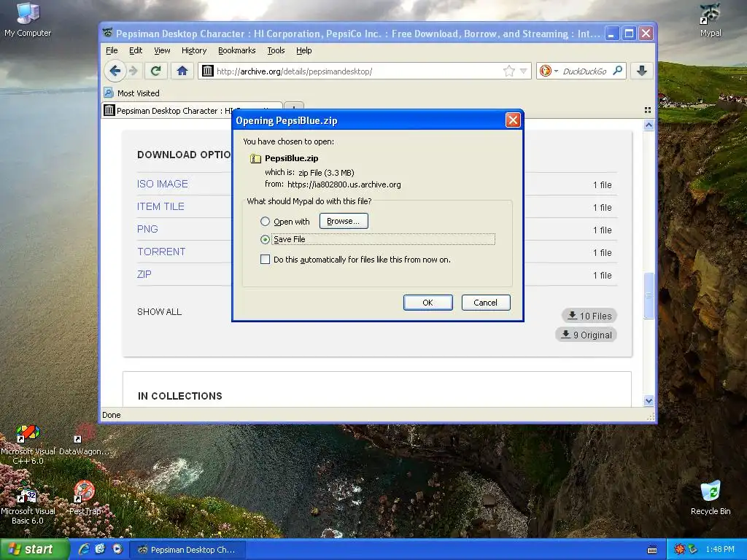Click the ISO IMAGE download link

163,184
